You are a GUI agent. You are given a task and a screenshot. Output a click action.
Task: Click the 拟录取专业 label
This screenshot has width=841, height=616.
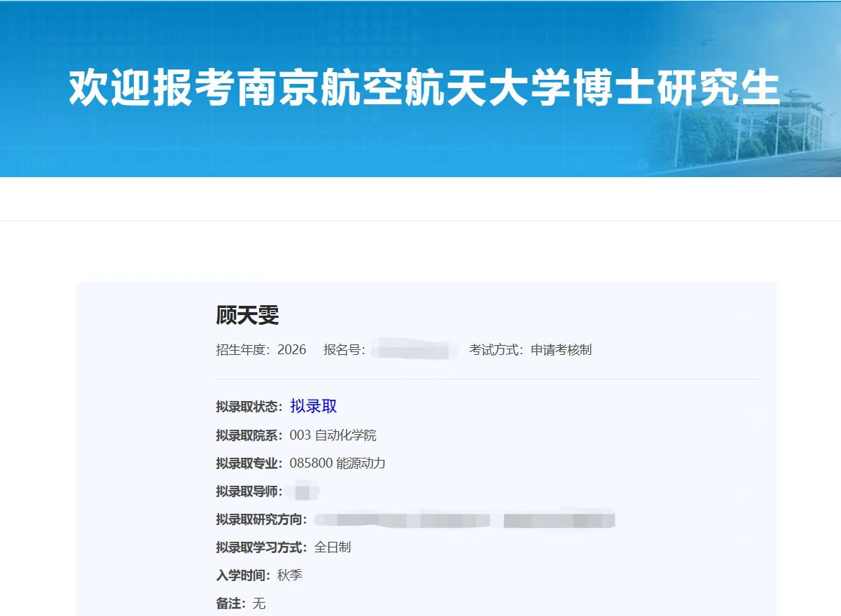point(249,463)
